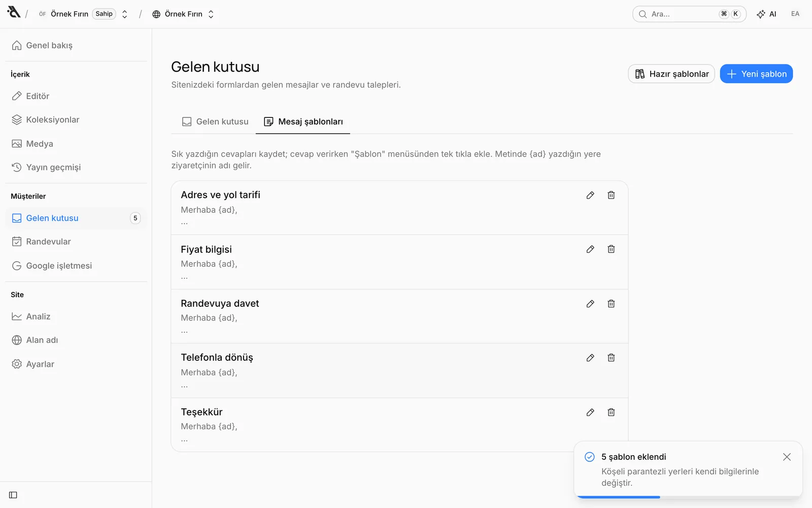Open Koleksiyonlar in the sidebar

click(x=76, y=120)
